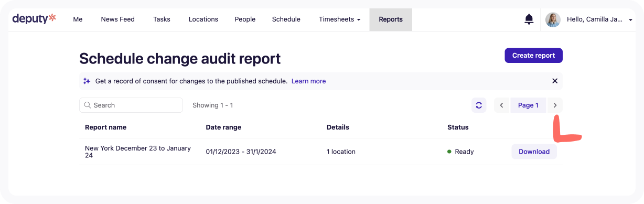Click the Page 1 button
The image size is (644, 204).
tap(528, 105)
